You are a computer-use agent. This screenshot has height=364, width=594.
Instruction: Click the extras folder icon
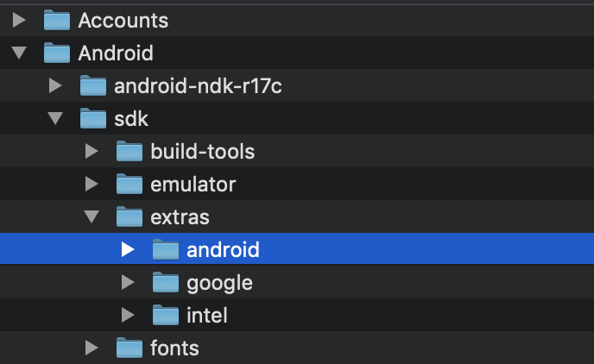[129, 217]
